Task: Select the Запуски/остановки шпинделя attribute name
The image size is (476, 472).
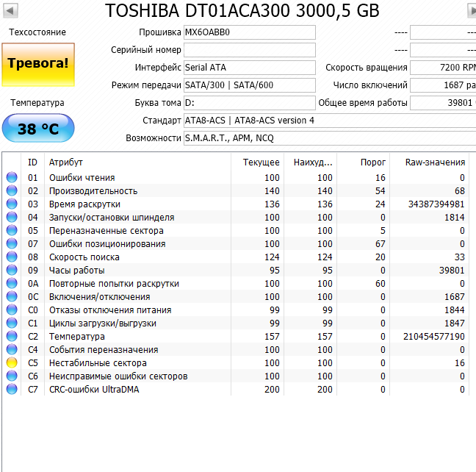Action: [x=112, y=218]
